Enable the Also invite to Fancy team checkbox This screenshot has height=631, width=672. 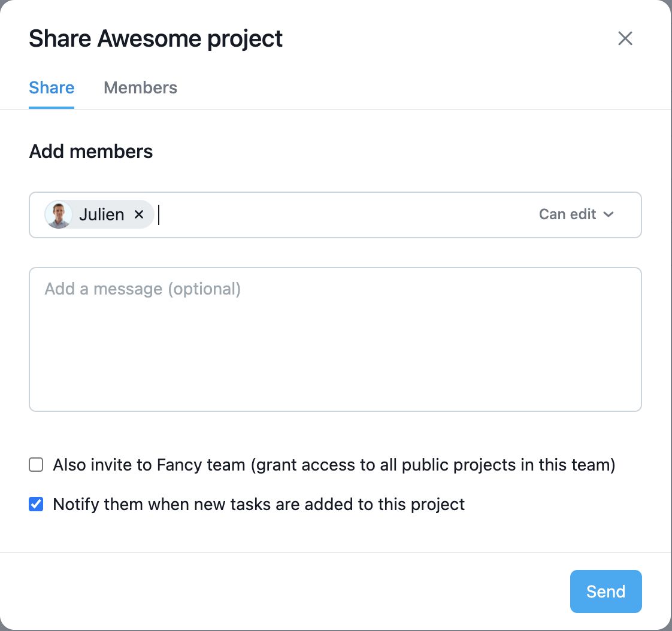pyautogui.click(x=37, y=465)
